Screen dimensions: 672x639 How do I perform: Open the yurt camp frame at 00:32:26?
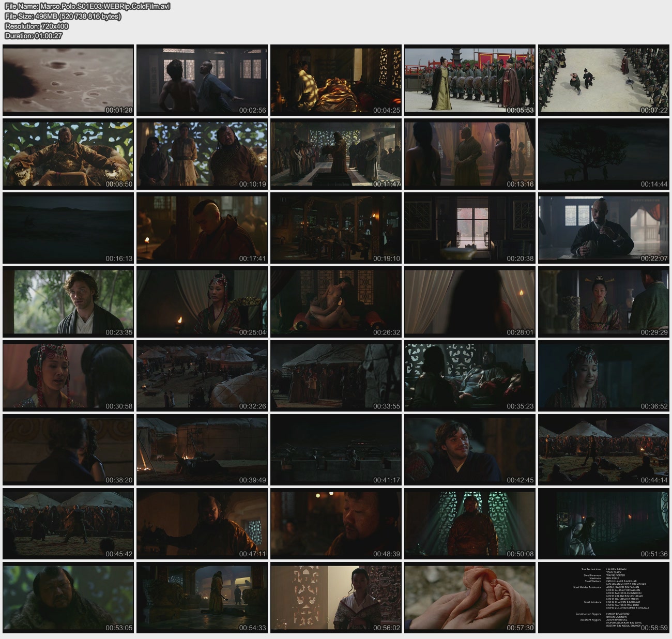202,376
